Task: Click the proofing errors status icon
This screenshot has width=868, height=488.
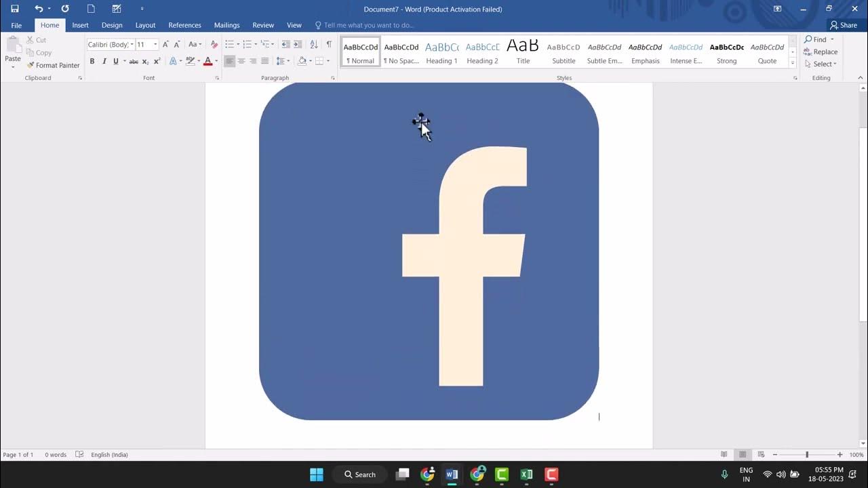Action: click(79, 455)
